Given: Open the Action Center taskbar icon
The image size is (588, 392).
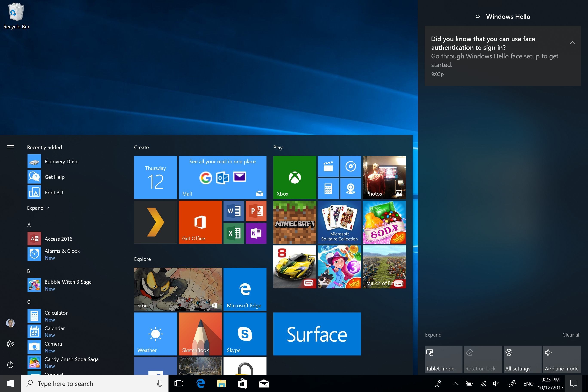Looking at the screenshot, I should [x=574, y=383].
